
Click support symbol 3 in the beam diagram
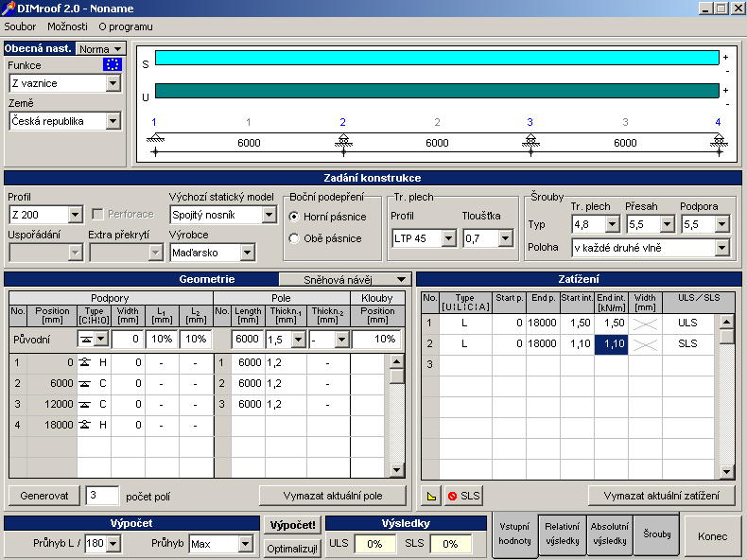click(530, 140)
